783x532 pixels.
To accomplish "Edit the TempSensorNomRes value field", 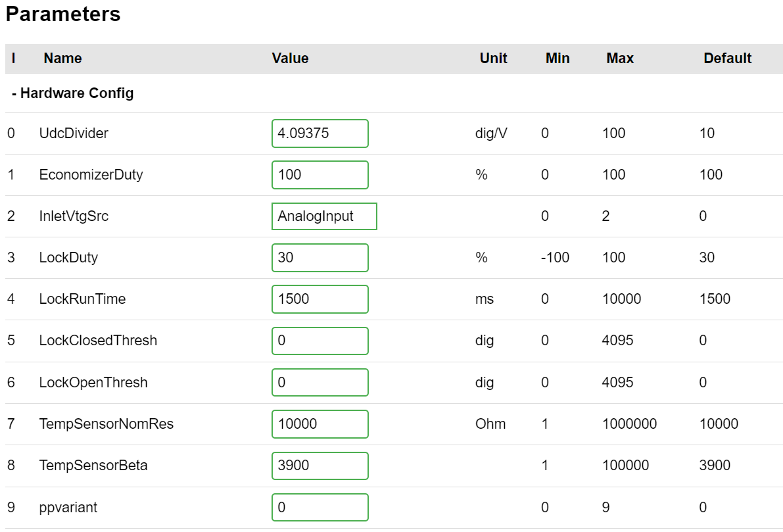I will click(x=320, y=424).
